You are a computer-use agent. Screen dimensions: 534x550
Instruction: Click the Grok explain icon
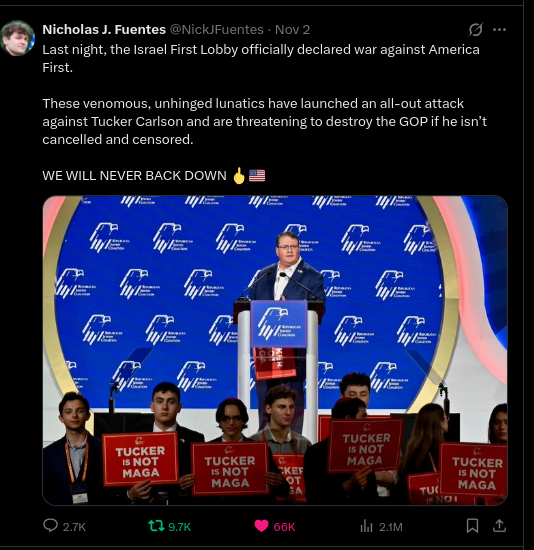tap(476, 29)
